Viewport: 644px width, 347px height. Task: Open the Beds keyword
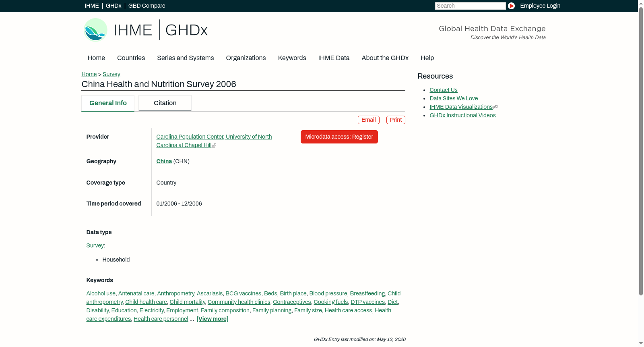point(270,293)
